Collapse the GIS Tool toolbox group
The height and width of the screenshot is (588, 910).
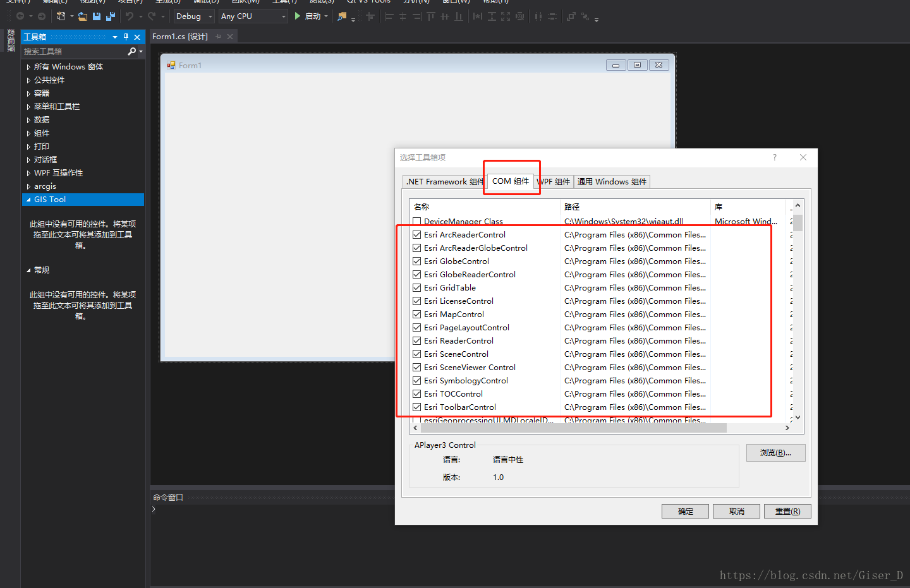tap(28, 200)
